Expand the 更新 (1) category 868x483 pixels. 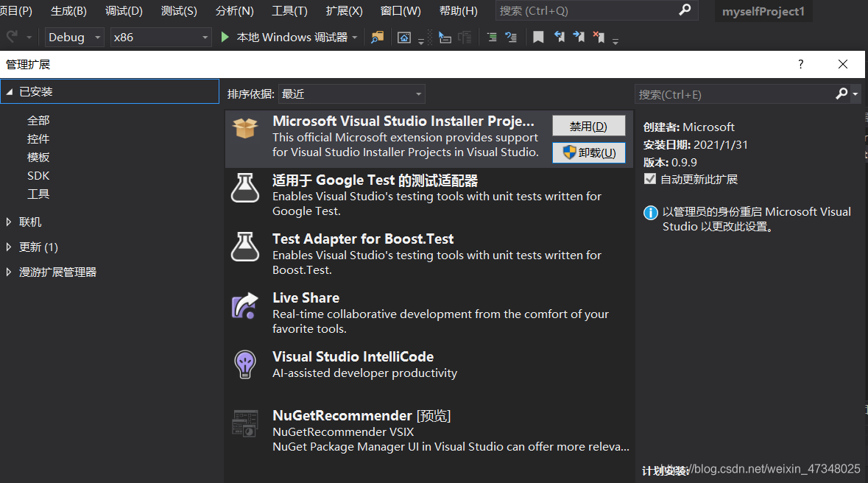[8, 247]
